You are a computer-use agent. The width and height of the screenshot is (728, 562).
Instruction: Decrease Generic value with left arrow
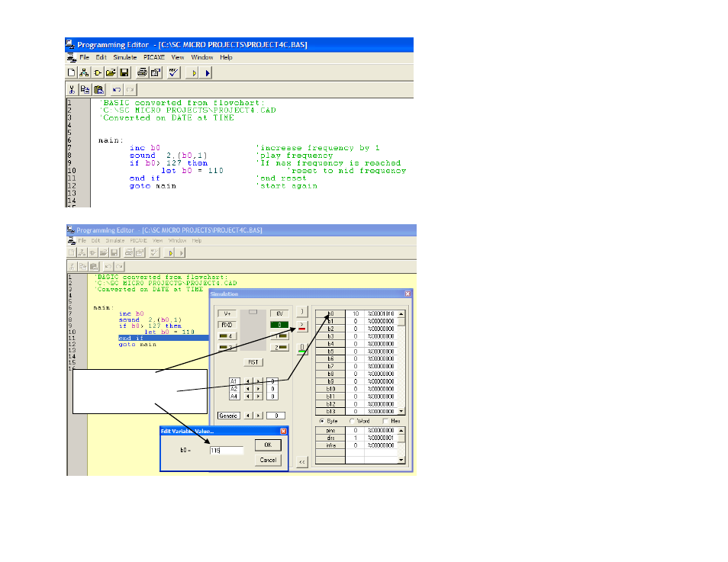[x=248, y=416]
